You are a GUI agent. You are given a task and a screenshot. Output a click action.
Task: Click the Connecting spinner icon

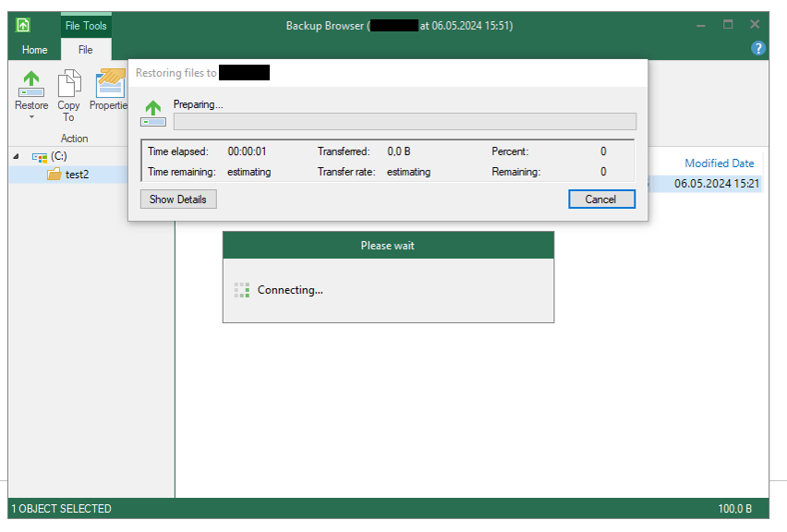click(x=241, y=289)
